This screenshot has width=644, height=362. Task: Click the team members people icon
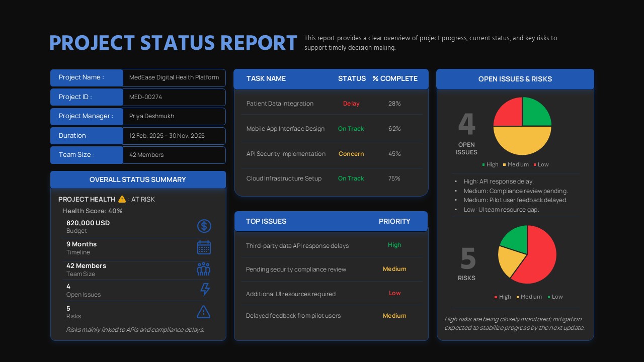pos(203,269)
